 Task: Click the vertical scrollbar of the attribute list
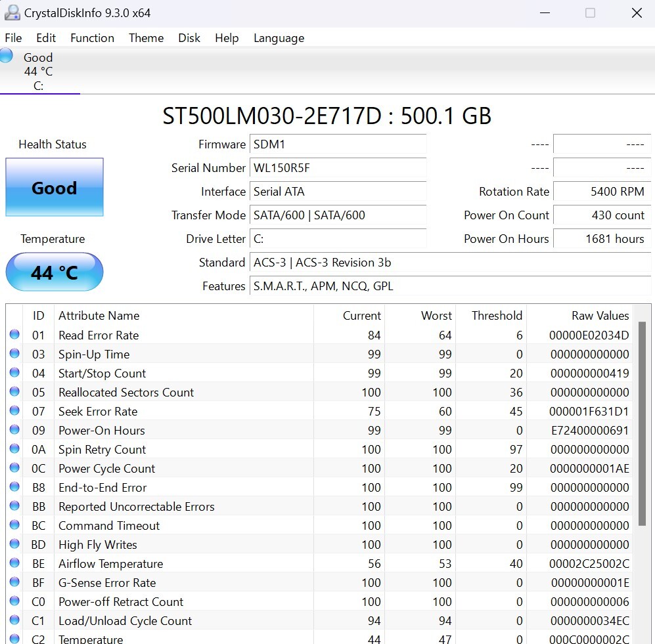(642, 424)
